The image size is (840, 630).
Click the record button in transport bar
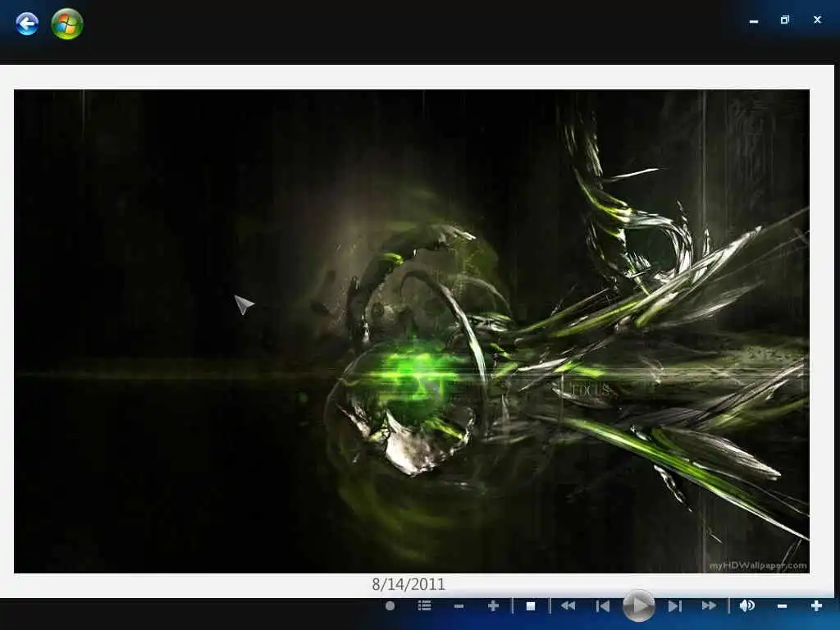pyautogui.click(x=390, y=606)
